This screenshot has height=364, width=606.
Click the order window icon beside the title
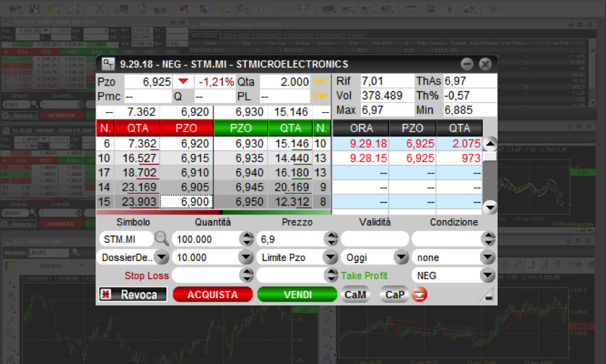(x=108, y=64)
